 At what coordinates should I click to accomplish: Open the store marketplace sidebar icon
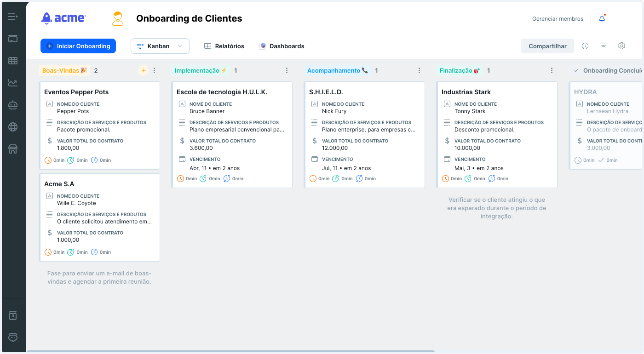point(13,149)
